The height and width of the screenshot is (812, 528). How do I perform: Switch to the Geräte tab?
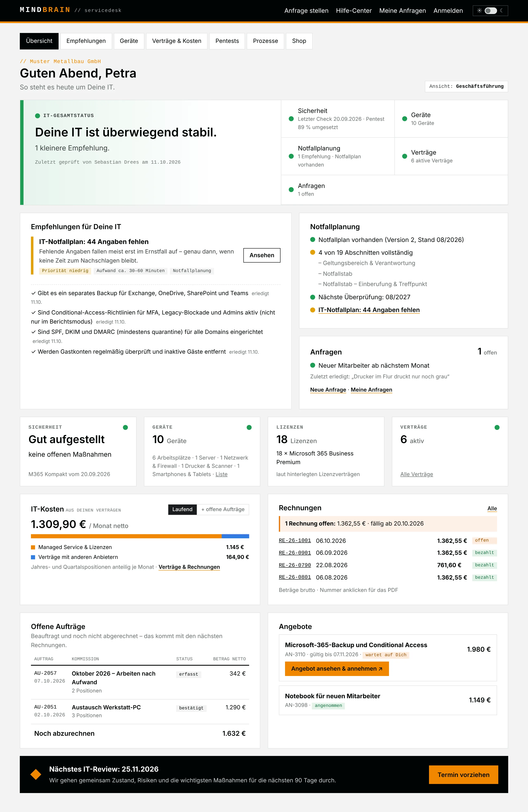[129, 41]
